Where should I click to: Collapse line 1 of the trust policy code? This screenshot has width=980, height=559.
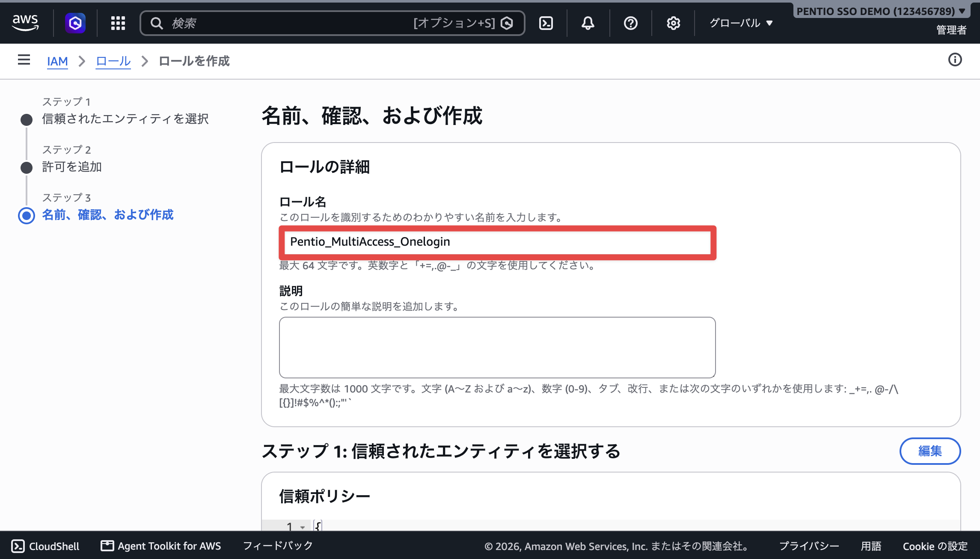click(303, 527)
